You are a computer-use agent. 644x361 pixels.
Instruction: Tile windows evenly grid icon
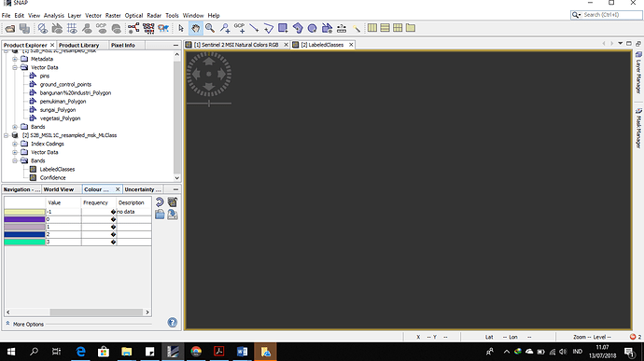point(398,28)
